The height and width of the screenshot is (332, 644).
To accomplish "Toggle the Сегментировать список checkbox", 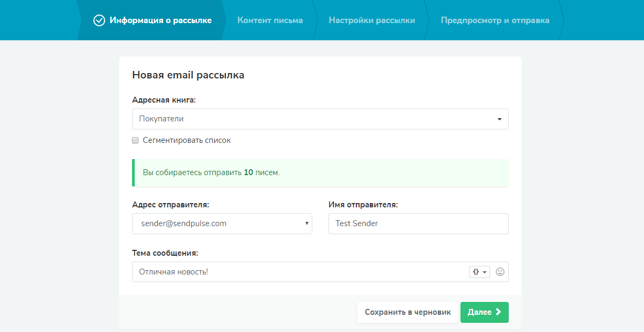I will [x=135, y=140].
